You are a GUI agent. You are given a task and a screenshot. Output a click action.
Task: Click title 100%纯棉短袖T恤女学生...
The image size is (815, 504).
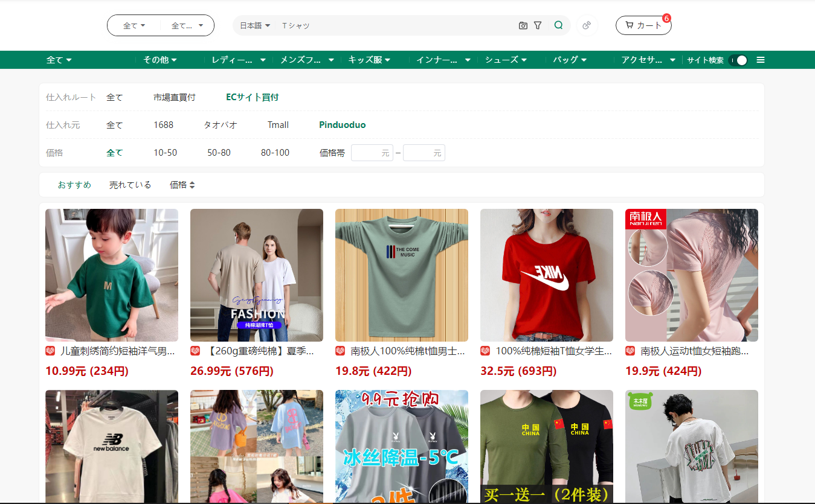coord(554,351)
